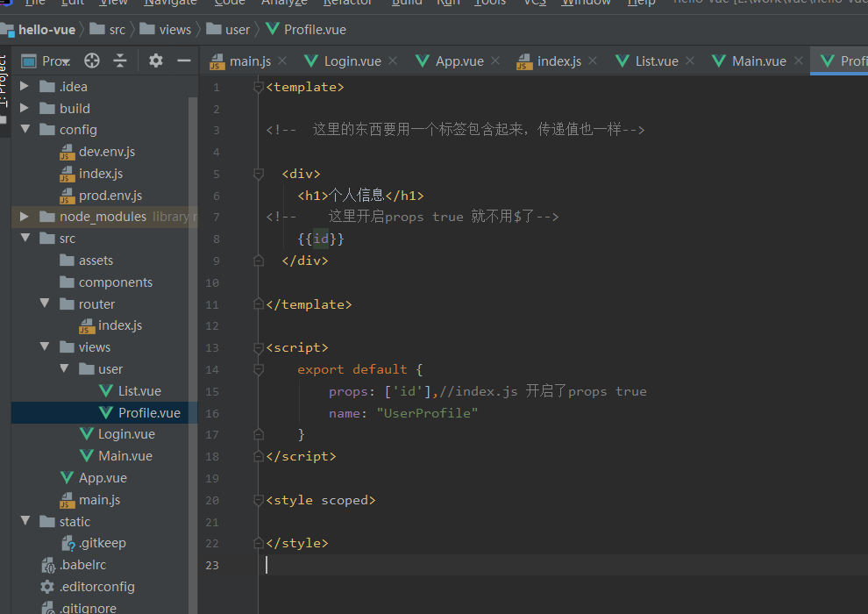The image size is (868, 614).
Task: Fold the template block in gutter
Action: click(x=259, y=87)
